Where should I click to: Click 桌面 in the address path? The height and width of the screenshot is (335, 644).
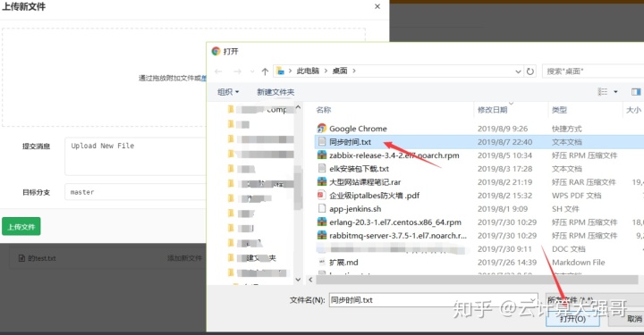340,71
